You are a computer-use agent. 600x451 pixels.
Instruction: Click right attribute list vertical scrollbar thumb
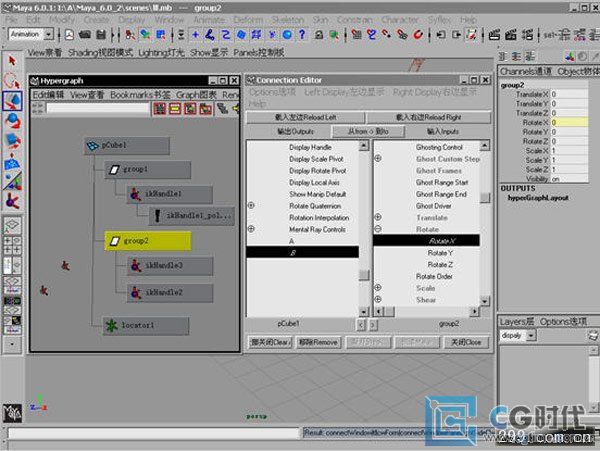pyautogui.click(x=485, y=197)
